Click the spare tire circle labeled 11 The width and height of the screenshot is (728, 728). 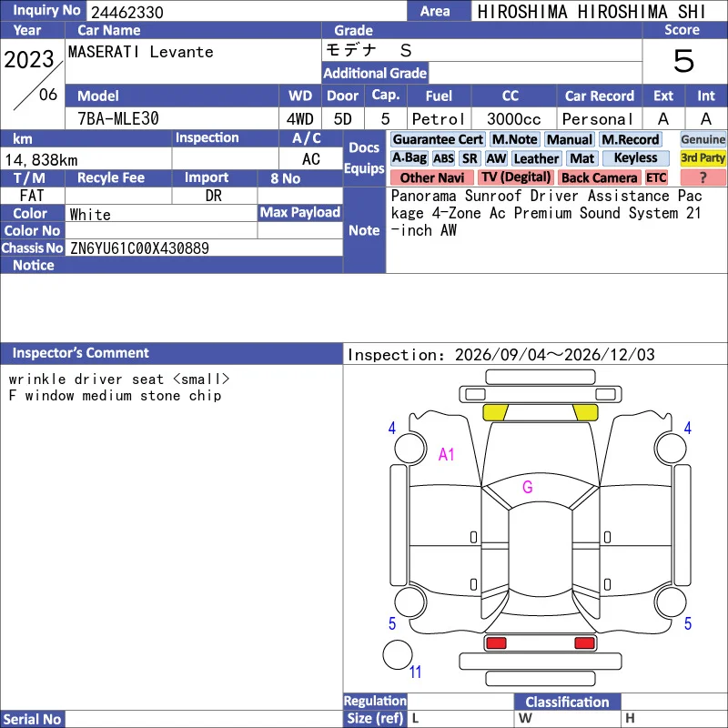[x=398, y=655]
